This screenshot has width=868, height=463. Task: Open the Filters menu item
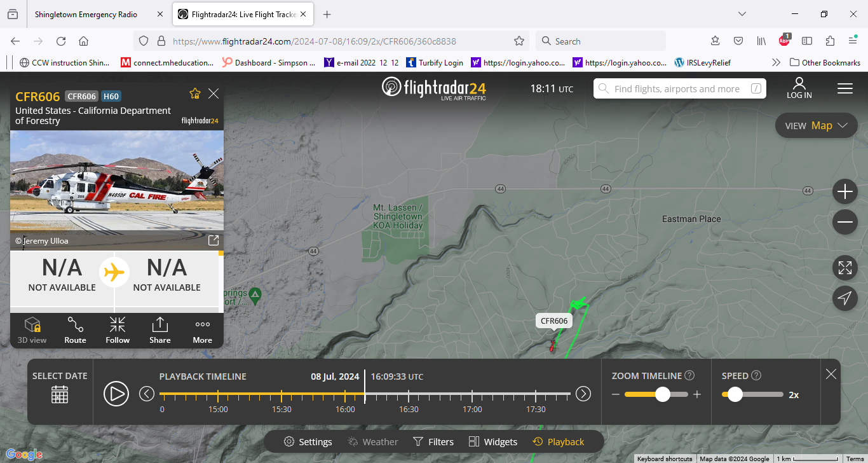point(433,442)
